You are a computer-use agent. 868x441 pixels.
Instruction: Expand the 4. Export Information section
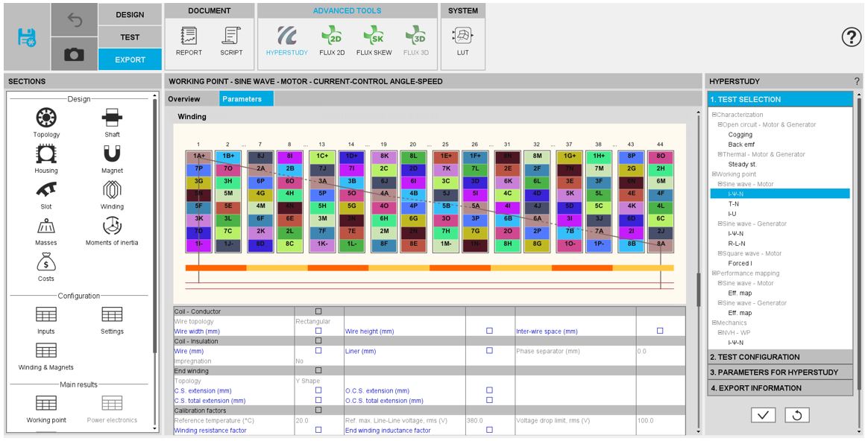tap(779, 388)
